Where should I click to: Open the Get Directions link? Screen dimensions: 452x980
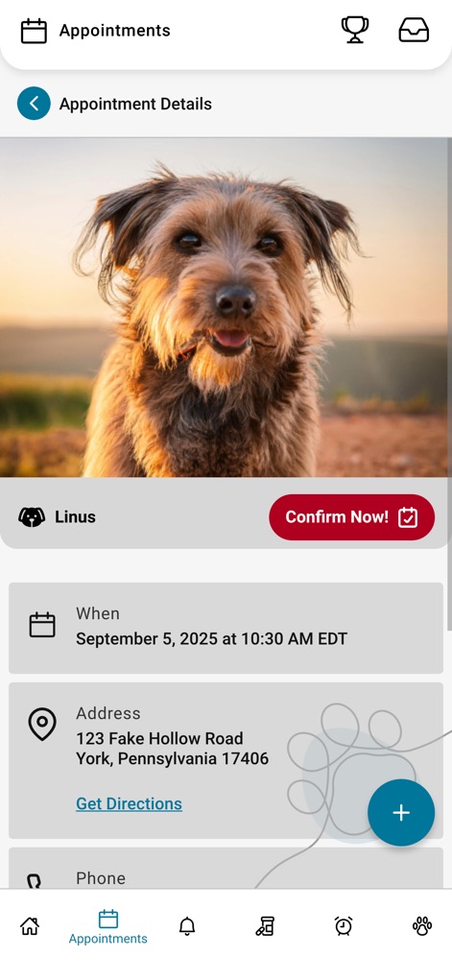click(129, 803)
